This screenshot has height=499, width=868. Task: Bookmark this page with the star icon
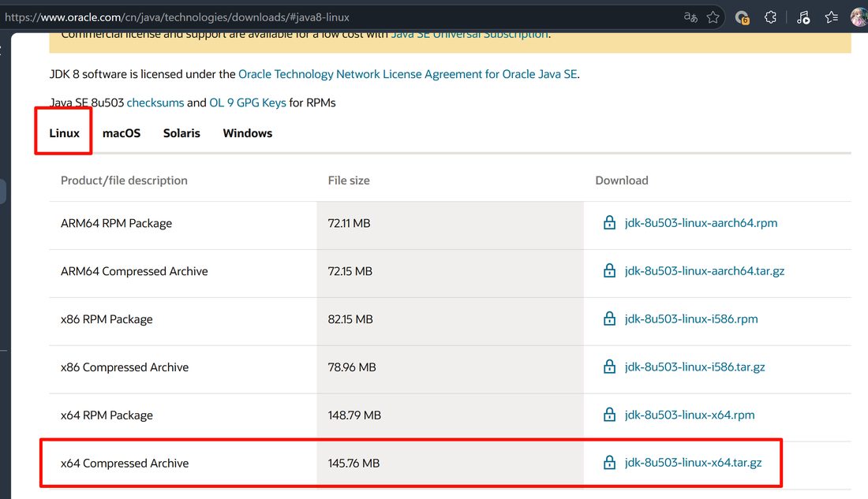(x=713, y=17)
